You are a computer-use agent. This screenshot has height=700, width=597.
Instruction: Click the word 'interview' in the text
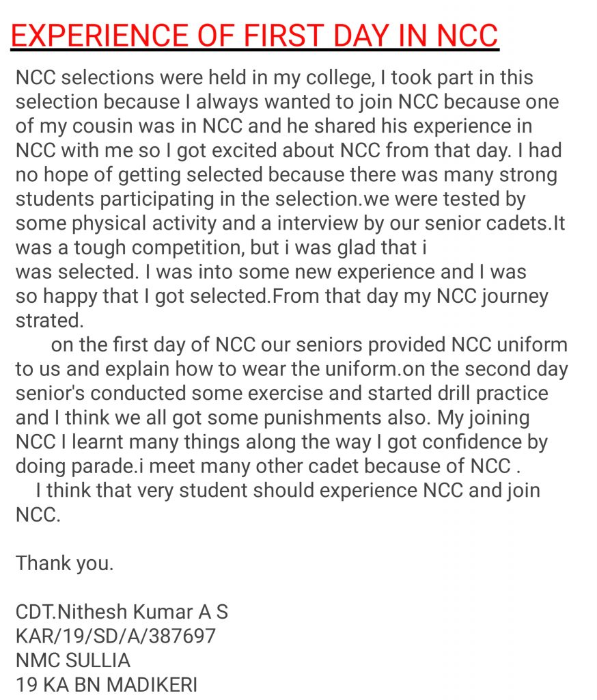(x=317, y=224)
